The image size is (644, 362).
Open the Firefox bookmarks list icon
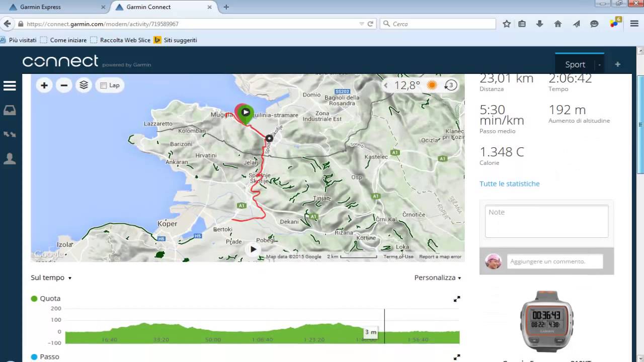click(522, 24)
